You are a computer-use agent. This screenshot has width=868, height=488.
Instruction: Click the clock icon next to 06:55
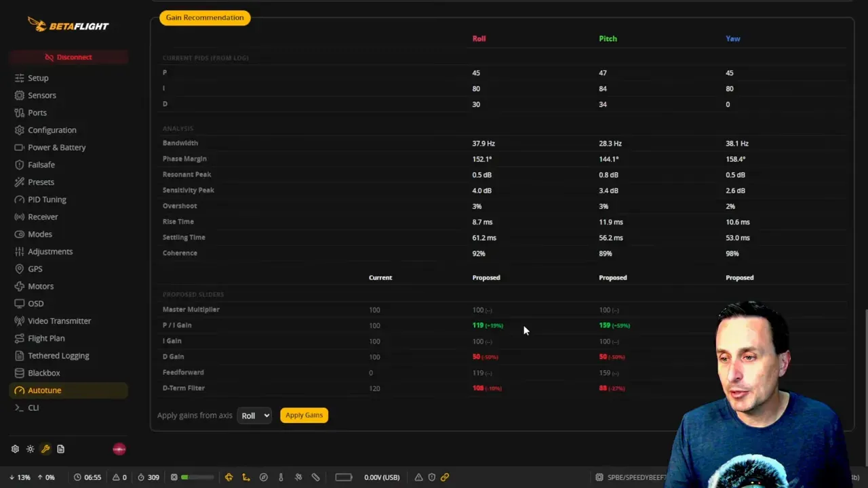(77, 477)
